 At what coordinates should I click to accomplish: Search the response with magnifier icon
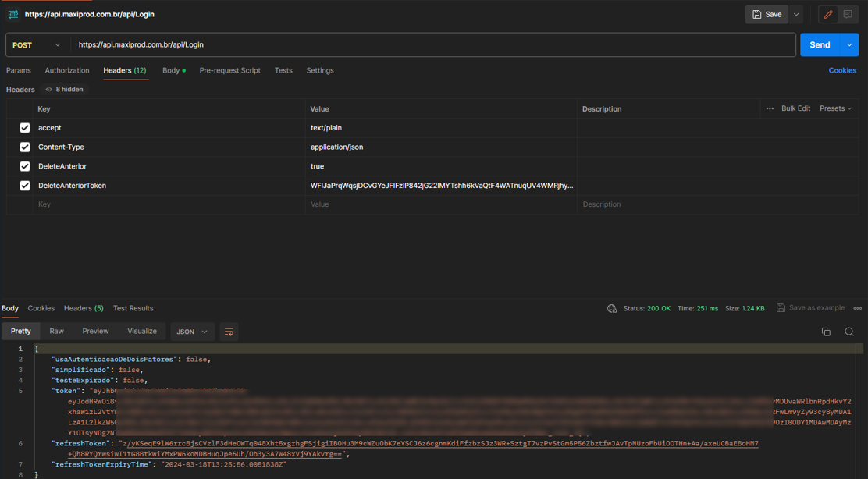[849, 332]
